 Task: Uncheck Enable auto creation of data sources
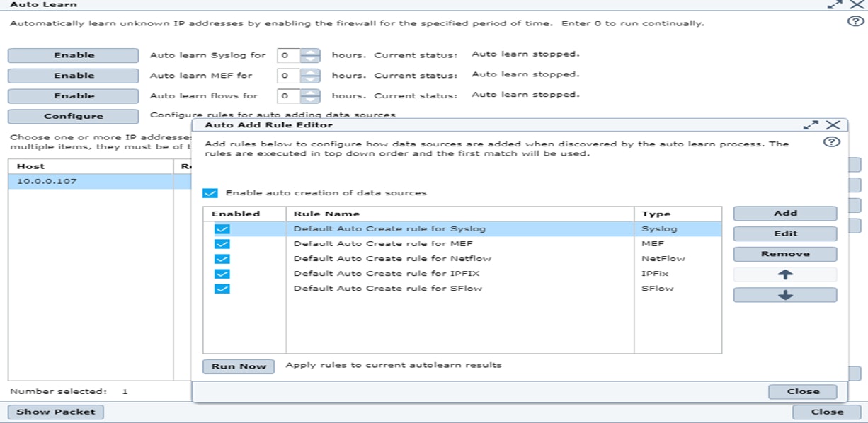210,193
